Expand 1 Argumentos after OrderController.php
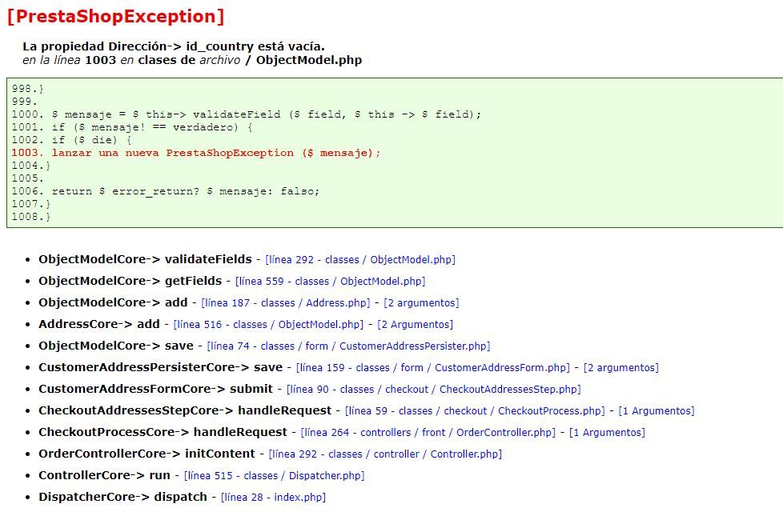The image size is (783, 532). coord(607,432)
